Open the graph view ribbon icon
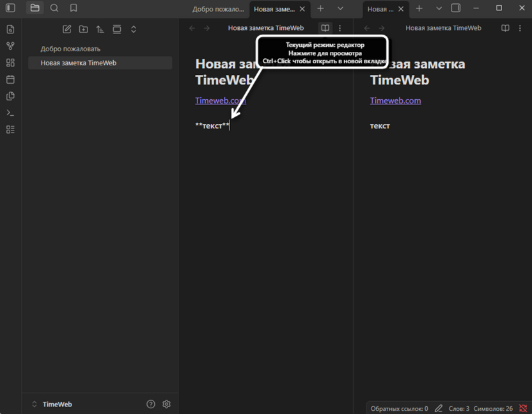 10,46
